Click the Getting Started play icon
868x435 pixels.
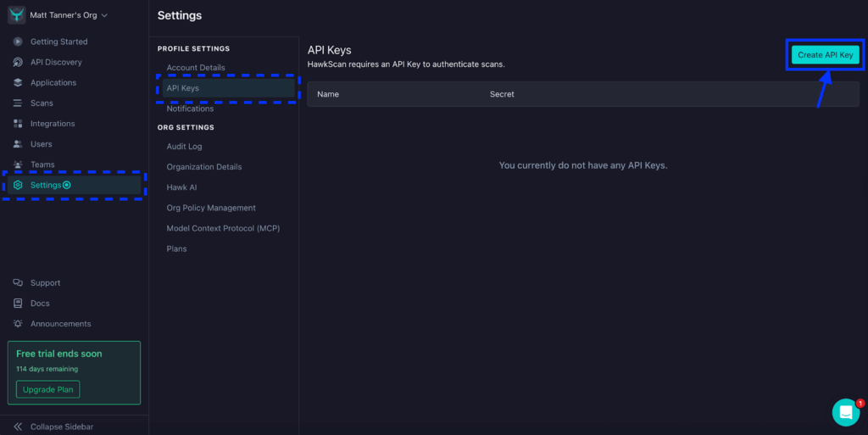click(18, 42)
